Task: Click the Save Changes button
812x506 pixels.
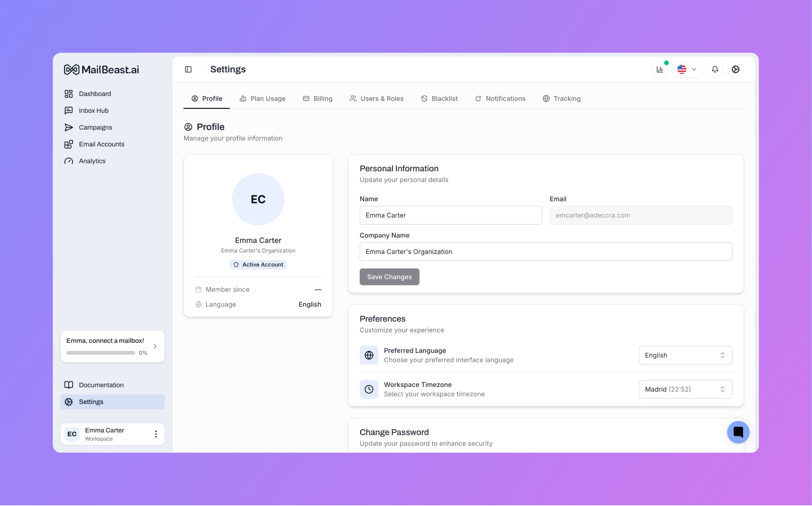Action: click(x=389, y=277)
